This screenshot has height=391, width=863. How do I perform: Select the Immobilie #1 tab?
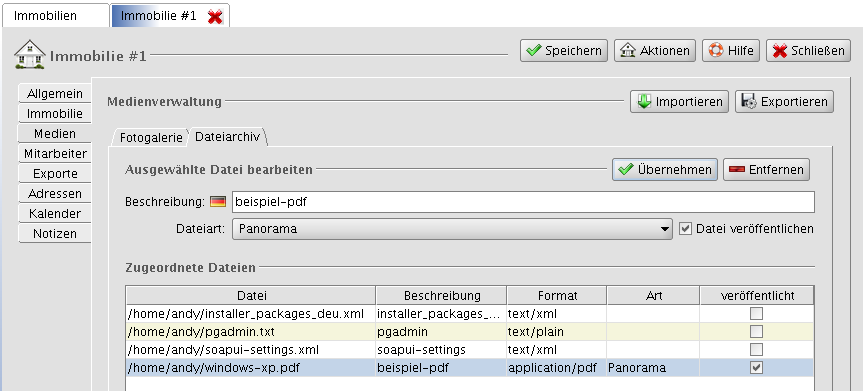click(x=159, y=15)
